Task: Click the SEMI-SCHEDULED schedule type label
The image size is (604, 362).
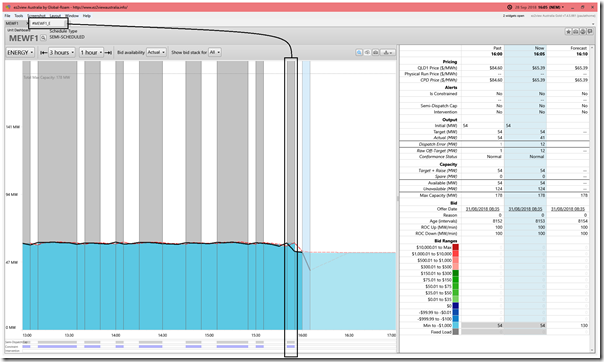Action: tap(67, 37)
